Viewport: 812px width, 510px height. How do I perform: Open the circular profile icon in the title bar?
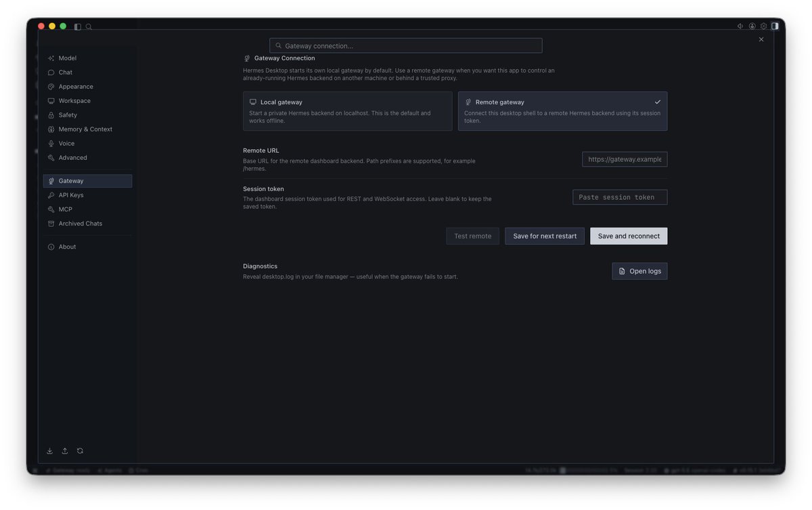(752, 26)
